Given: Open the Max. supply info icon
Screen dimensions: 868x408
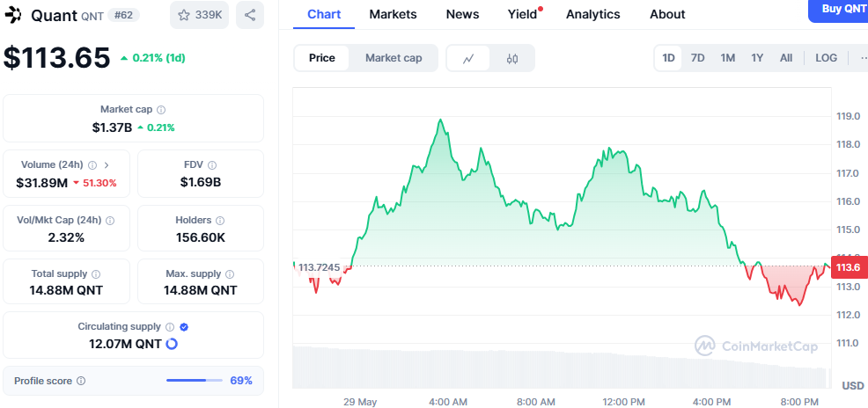Looking at the screenshot, I should 230,274.
